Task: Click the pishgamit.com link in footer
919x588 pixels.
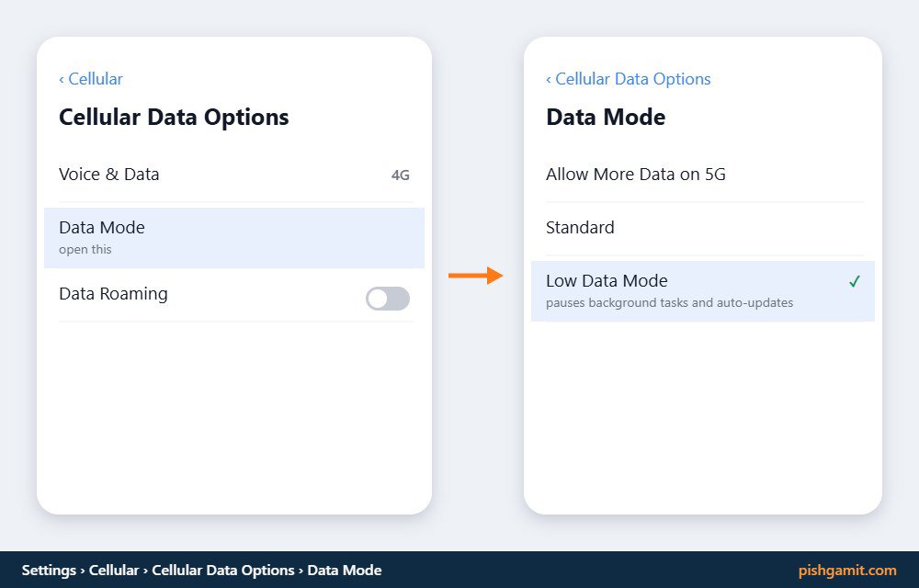Action: point(847,571)
